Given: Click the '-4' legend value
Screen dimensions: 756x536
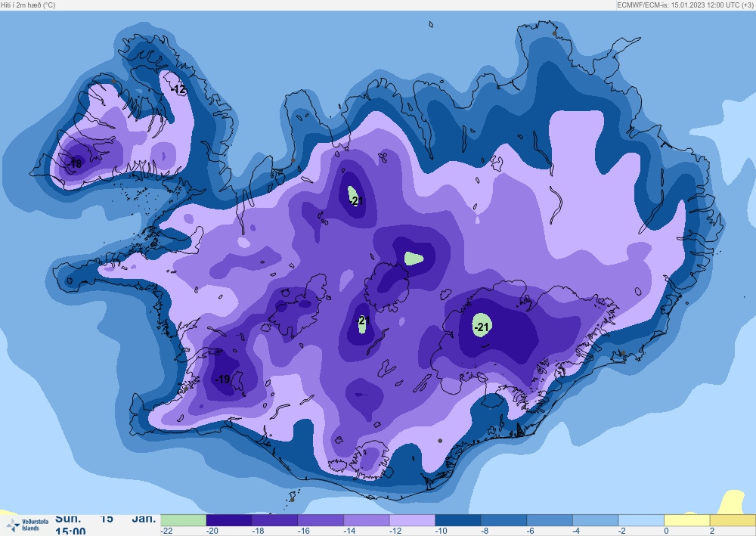Looking at the screenshot, I should 577,531.
